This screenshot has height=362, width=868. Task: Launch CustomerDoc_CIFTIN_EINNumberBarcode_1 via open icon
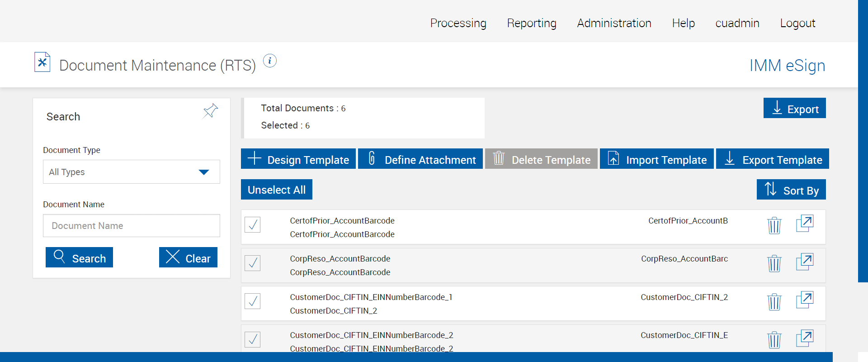[x=804, y=300]
